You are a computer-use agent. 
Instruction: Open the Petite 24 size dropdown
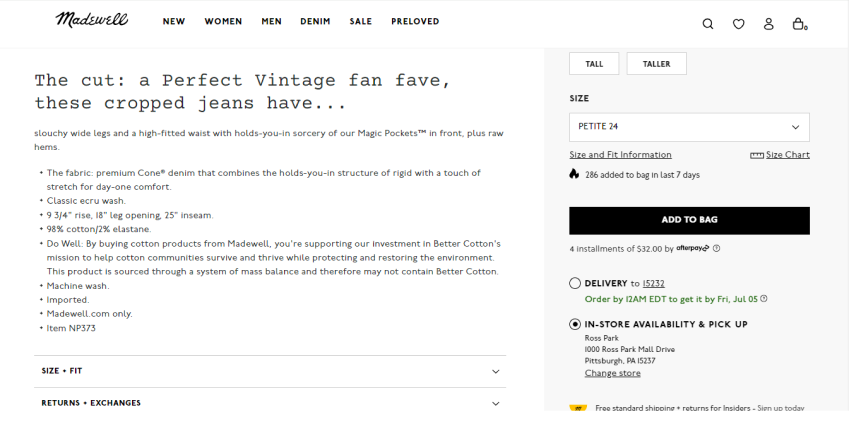pyautogui.click(x=689, y=127)
